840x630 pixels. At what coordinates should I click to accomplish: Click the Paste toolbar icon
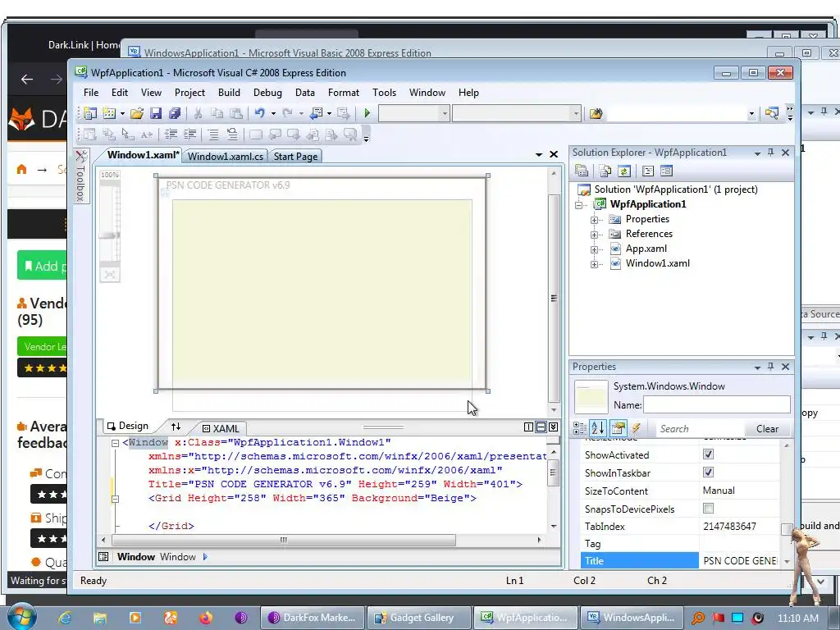(x=235, y=113)
